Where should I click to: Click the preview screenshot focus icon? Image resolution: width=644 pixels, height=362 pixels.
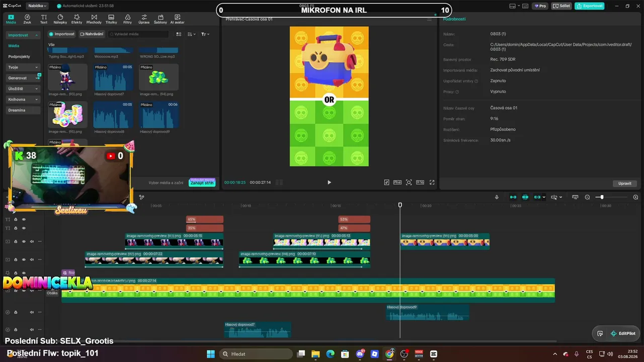pyautogui.click(x=409, y=183)
